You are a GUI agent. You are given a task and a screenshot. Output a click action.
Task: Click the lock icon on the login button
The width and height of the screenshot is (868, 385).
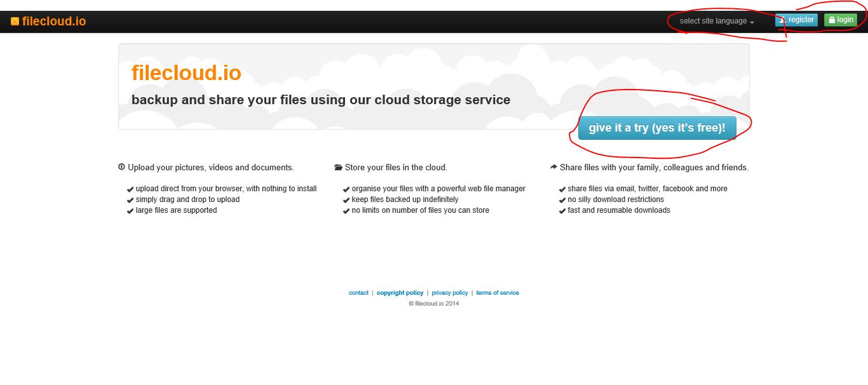(x=832, y=20)
